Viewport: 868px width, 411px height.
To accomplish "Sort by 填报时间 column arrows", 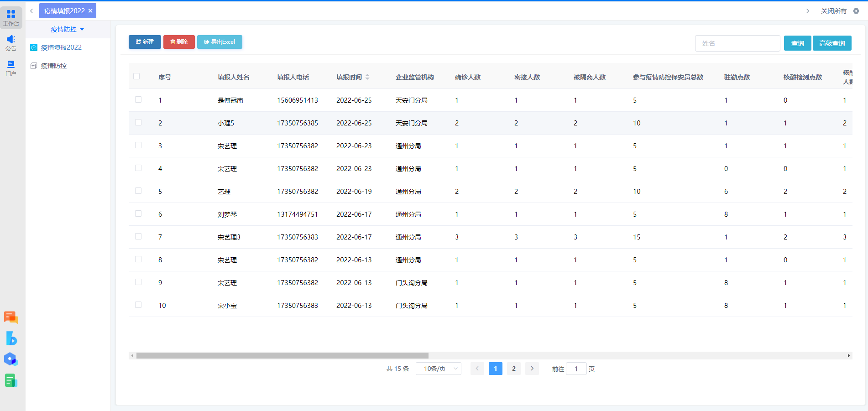I will pos(367,77).
